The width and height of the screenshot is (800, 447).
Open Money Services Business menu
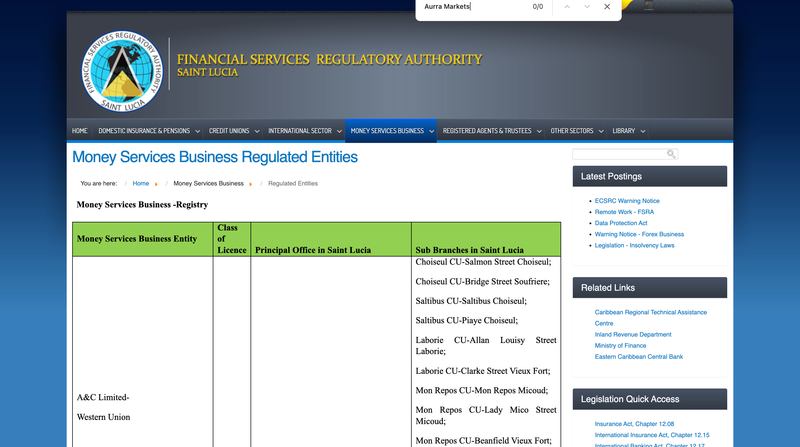pos(387,131)
